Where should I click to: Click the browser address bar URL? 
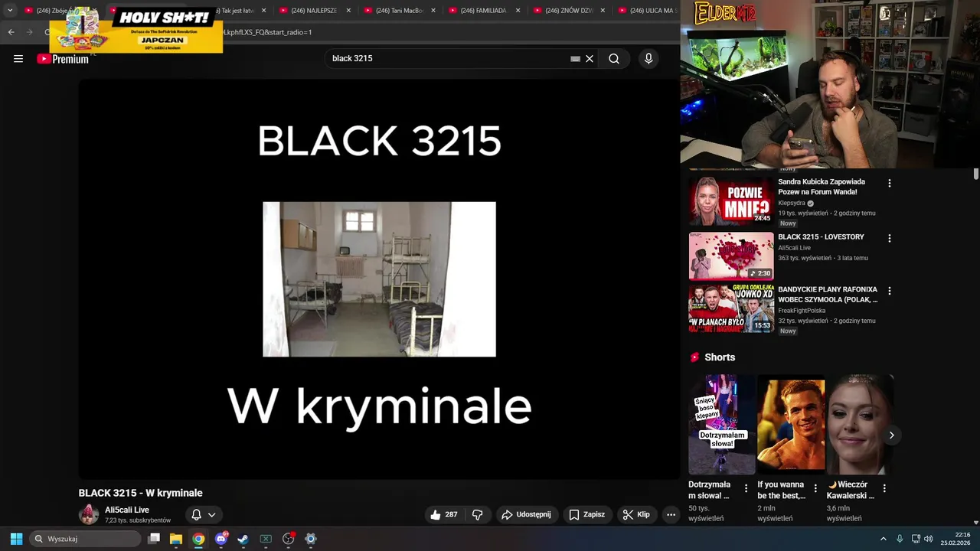click(x=266, y=32)
